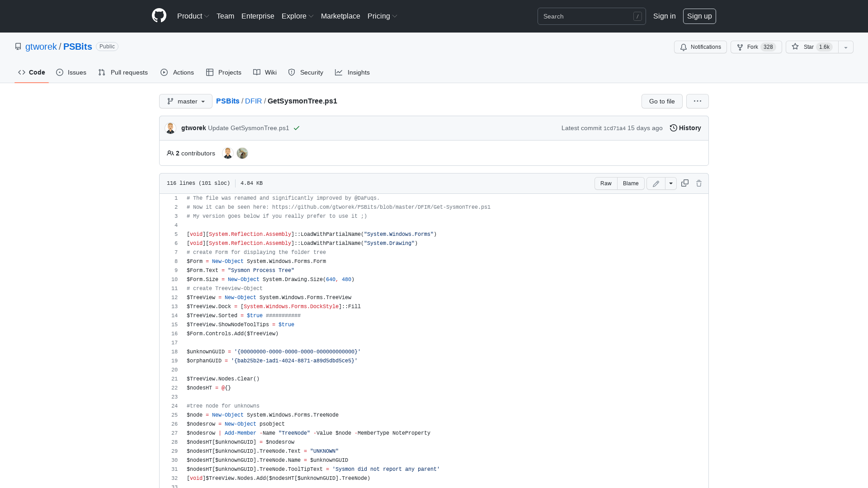Open the master branch selector
Viewport: 868px width, 488px height.
click(185, 101)
